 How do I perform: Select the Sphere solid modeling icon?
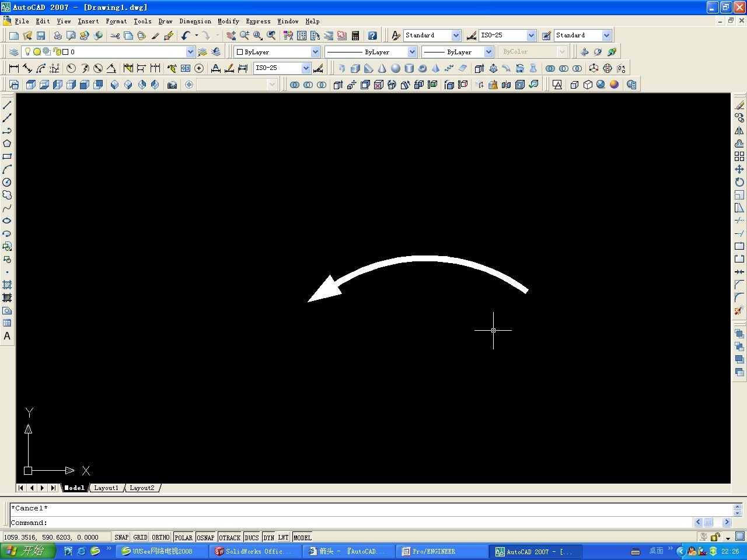click(396, 68)
